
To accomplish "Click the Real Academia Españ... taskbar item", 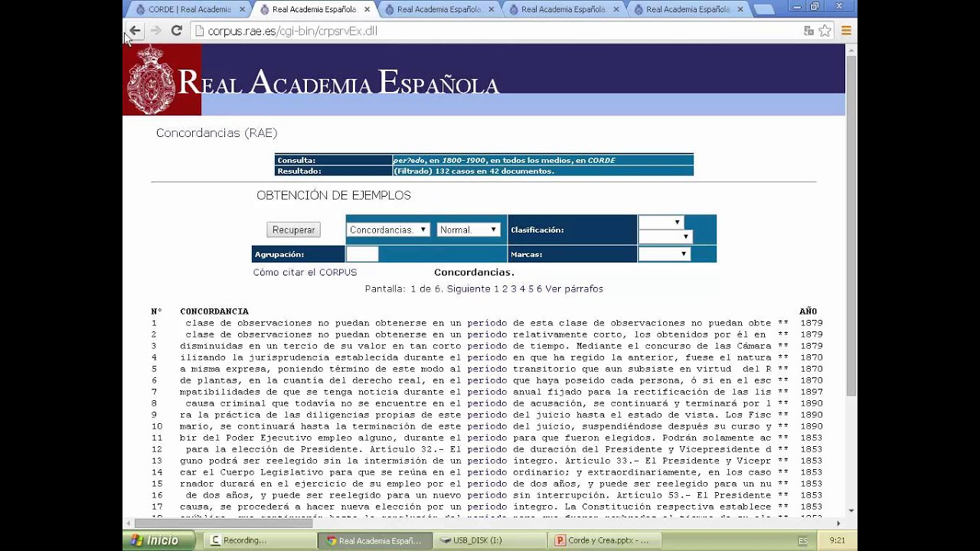I will point(375,540).
